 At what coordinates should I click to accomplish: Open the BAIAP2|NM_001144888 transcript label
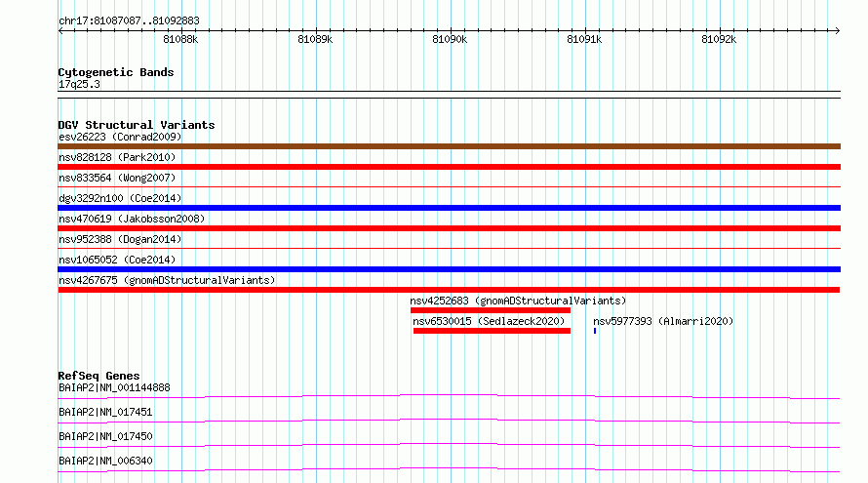(x=114, y=387)
